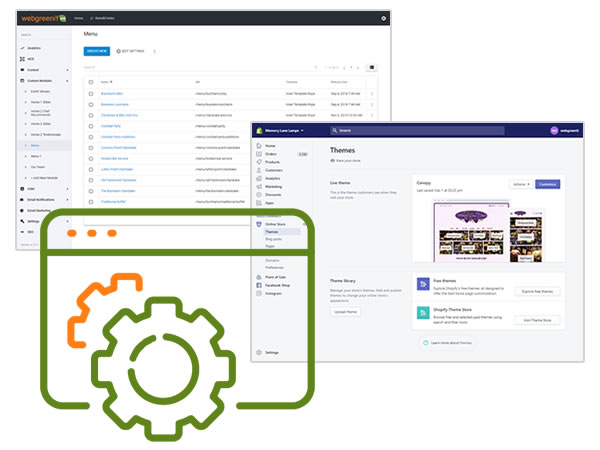Open row options for Burnham BBQ row
This screenshot has width=600, height=450.
372,94
